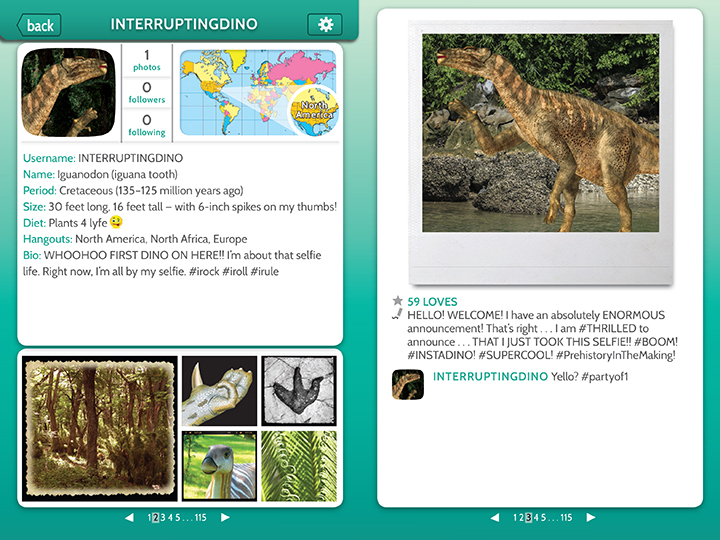View the North America world map
The width and height of the screenshot is (720, 540).
tap(259, 93)
